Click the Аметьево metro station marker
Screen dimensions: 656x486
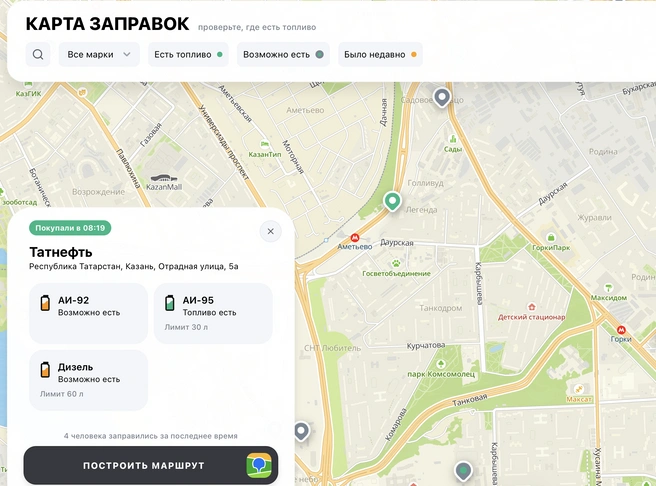[355, 238]
